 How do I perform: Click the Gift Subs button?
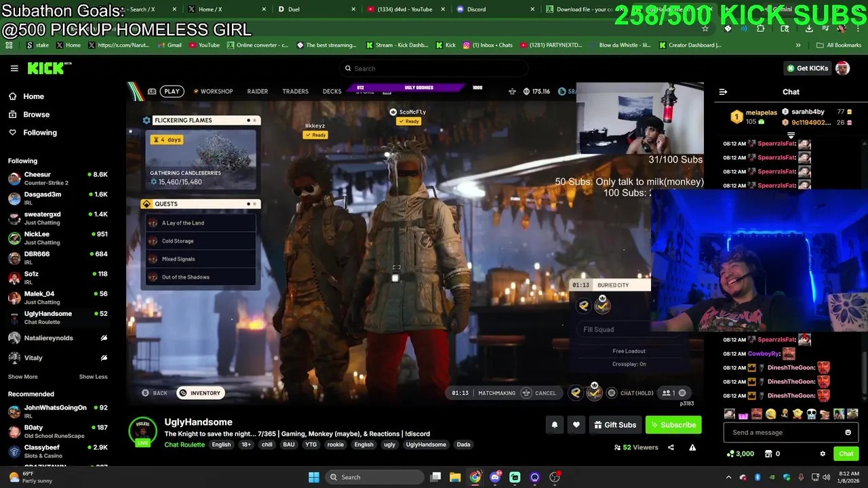point(615,425)
